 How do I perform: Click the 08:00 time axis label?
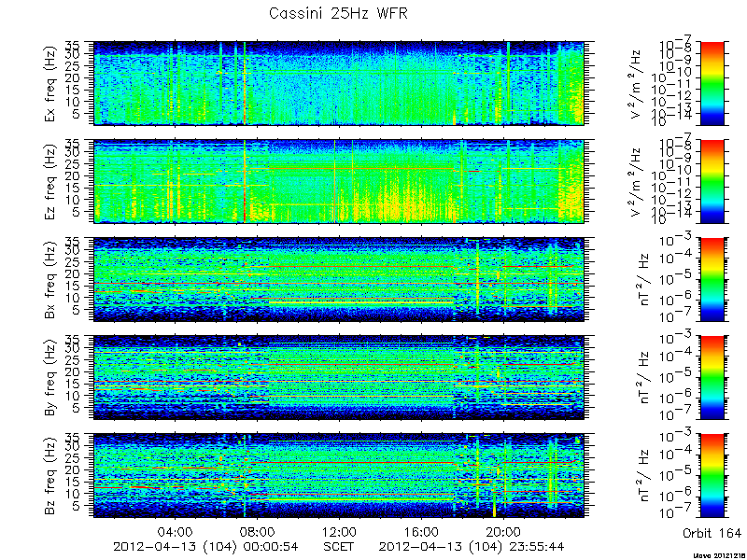pyautogui.click(x=258, y=531)
